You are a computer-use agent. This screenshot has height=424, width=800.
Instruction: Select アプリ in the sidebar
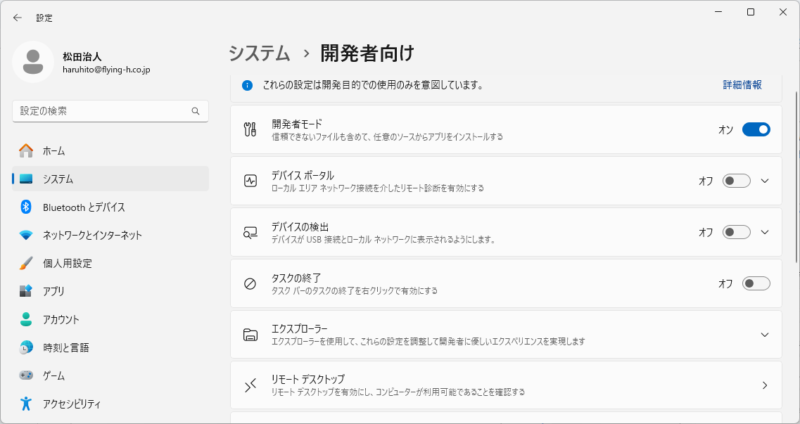coord(110,291)
